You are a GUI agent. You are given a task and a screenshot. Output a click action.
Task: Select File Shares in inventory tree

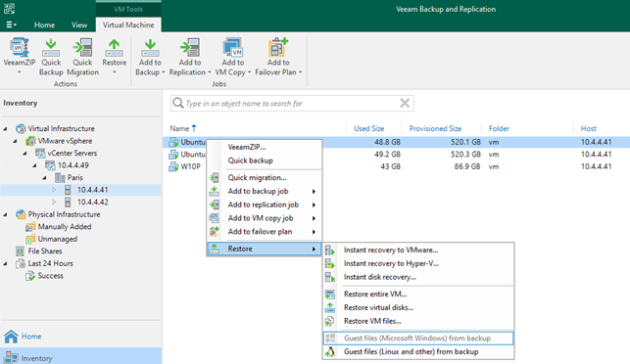click(45, 251)
